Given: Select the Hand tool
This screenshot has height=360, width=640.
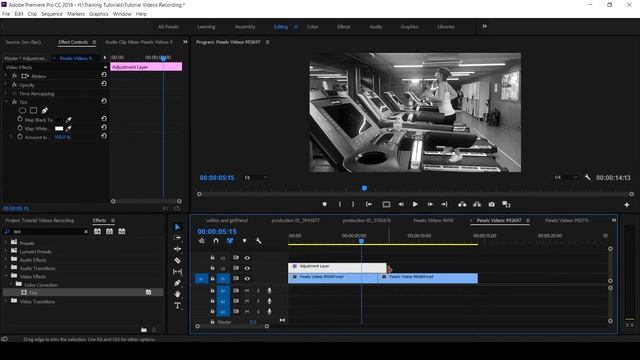Looking at the screenshot, I should (x=177, y=294).
